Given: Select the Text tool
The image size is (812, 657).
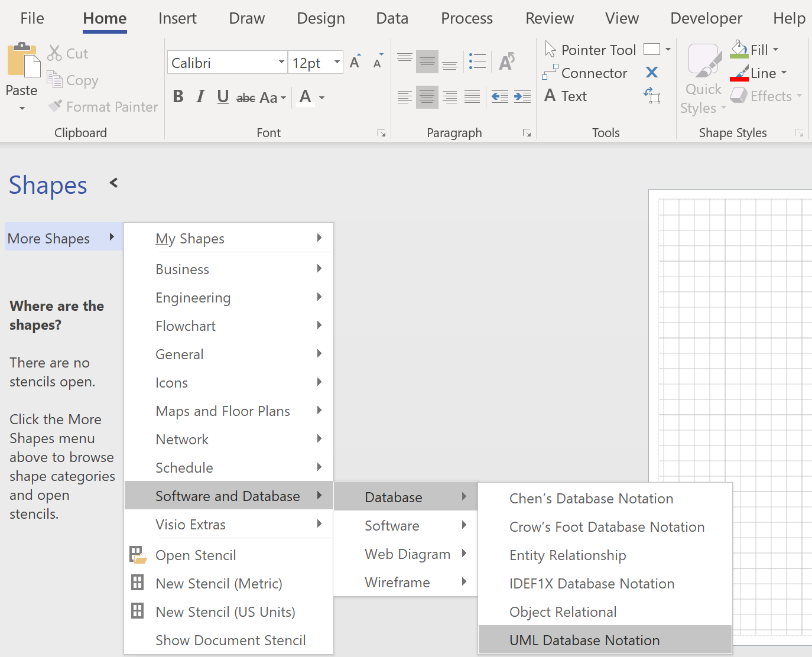Looking at the screenshot, I should [565, 96].
